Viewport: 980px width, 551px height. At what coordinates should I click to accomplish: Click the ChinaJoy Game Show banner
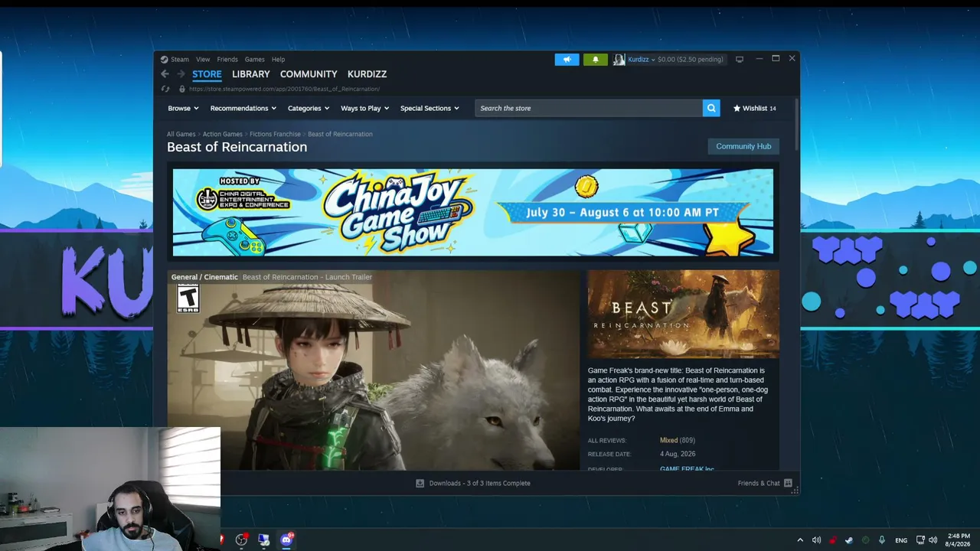(473, 212)
